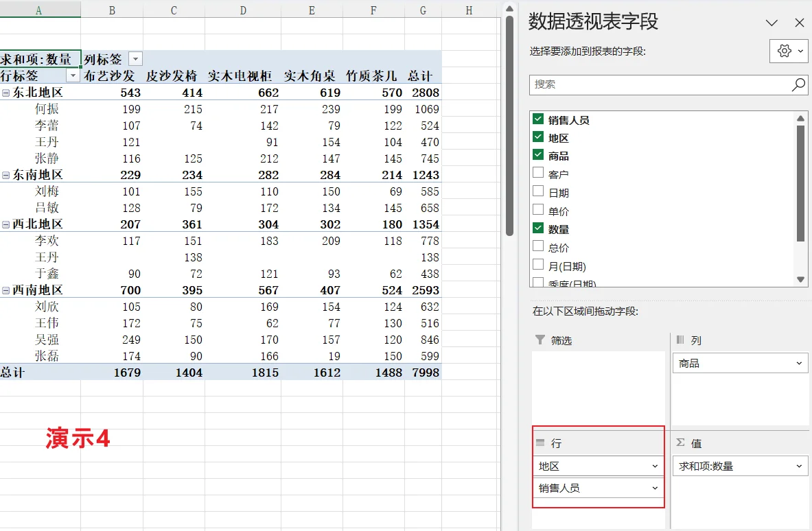Select the 王伟 row label

pyautogui.click(x=47, y=323)
